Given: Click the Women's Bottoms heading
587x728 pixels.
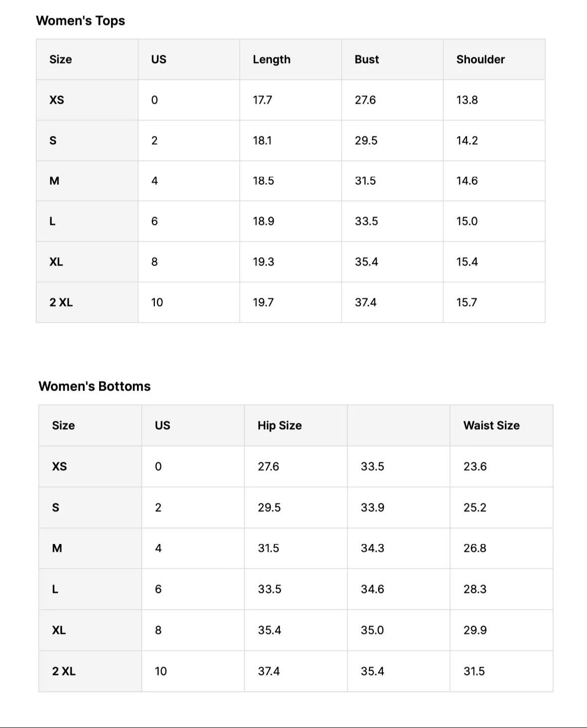Looking at the screenshot, I should coord(94,386).
